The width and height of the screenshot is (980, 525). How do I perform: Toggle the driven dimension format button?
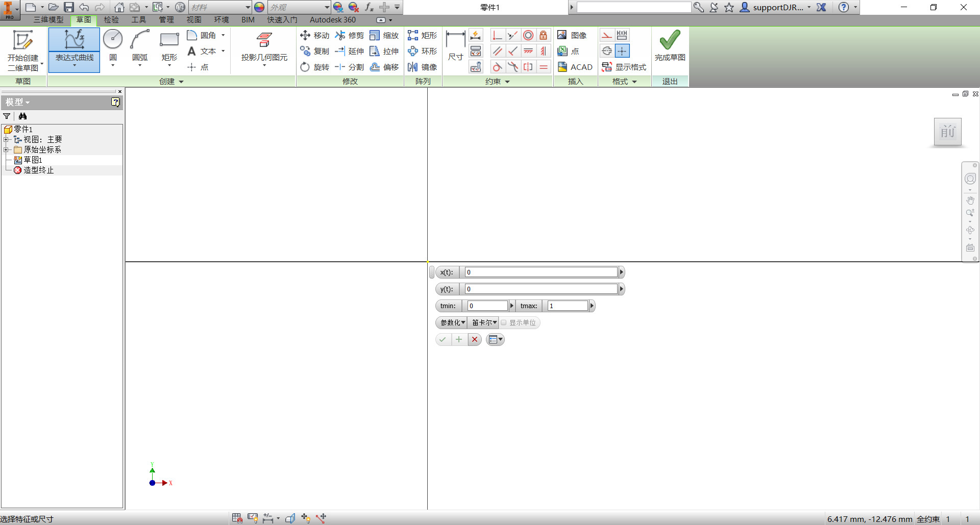point(622,35)
